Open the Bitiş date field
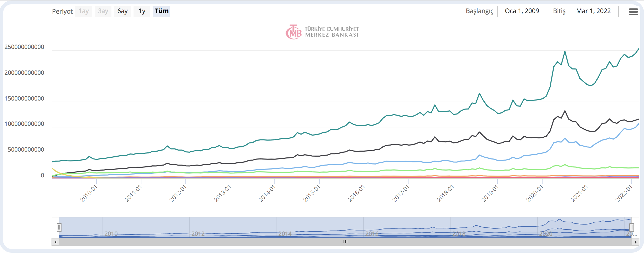Viewport: 644px width, 259px height. (593, 11)
